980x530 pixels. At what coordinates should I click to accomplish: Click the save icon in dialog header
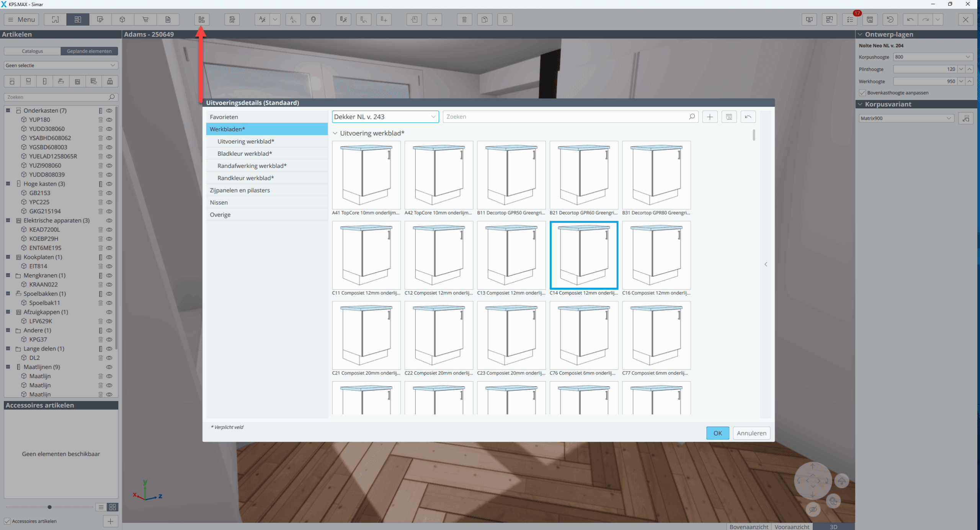729,117
